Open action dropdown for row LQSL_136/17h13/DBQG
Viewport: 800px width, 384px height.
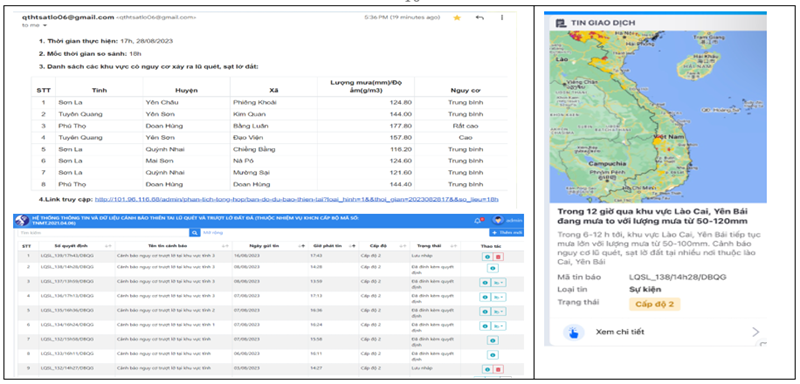pyautogui.click(x=499, y=297)
